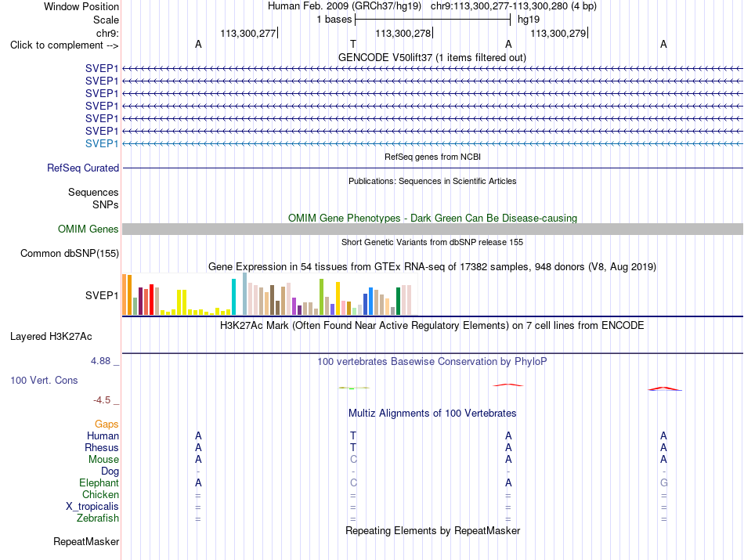The width and height of the screenshot is (744, 560).
Task: Click the Mouse species label
Action: [103, 460]
